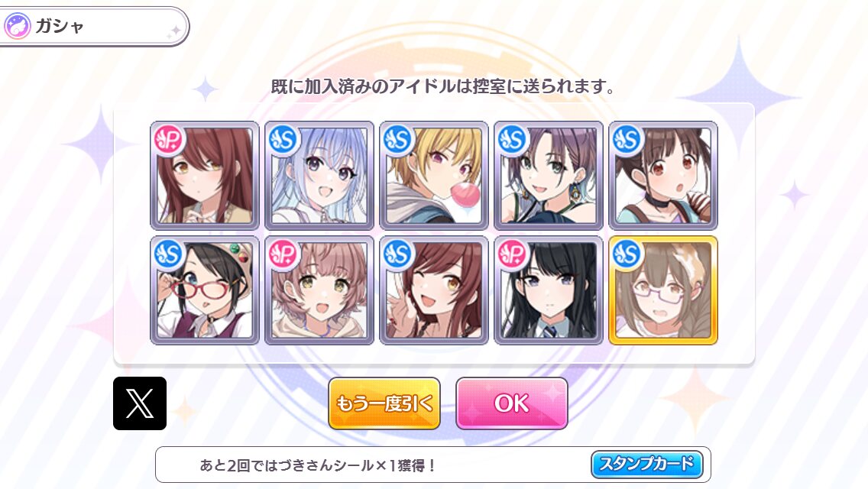The image size is (868, 489).
Task: Select the gold-framed idol with purple glasses
Action: (663, 290)
